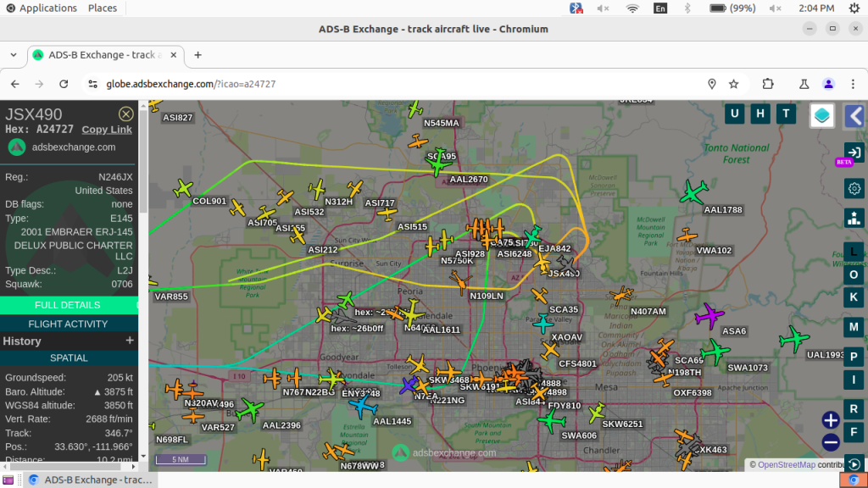Bookmark this page with star
Viewport: 868px width, 488px height.
pyautogui.click(x=733, y=84)
